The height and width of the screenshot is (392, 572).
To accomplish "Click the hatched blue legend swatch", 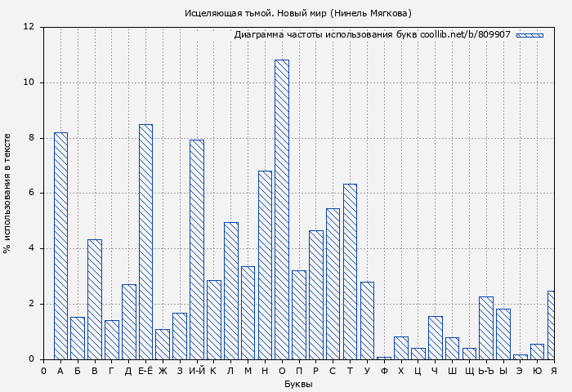I will 530,35.
